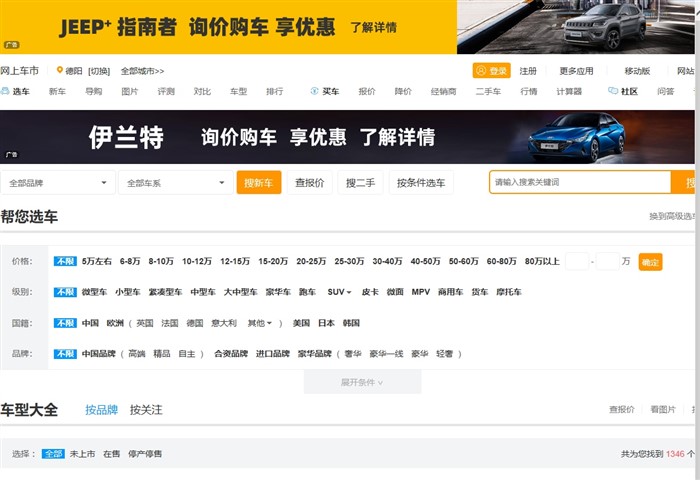Select the 10-12万 price range
This screenshot has width=700, height=480.
(197, 261)
